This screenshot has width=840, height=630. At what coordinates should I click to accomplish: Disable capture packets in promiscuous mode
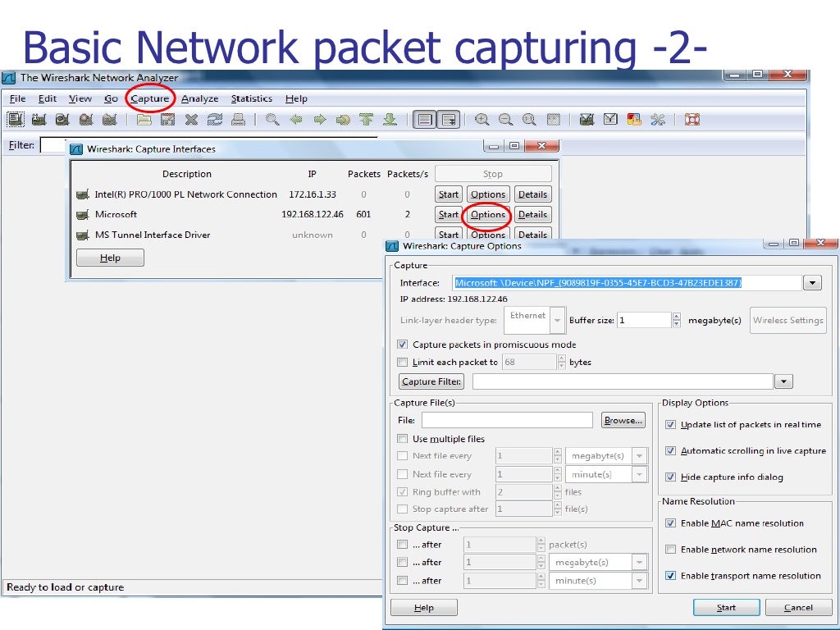pyautogui.click(x=402, y=345)
